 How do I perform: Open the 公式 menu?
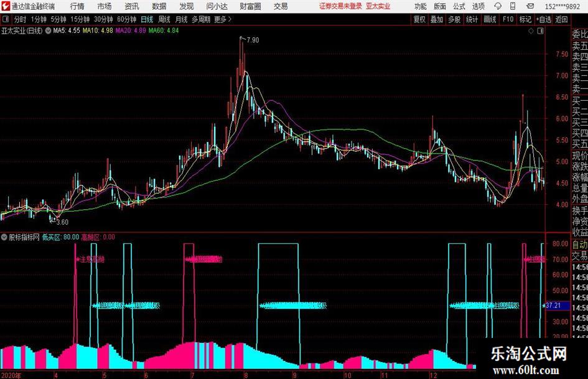coord(459,6)
